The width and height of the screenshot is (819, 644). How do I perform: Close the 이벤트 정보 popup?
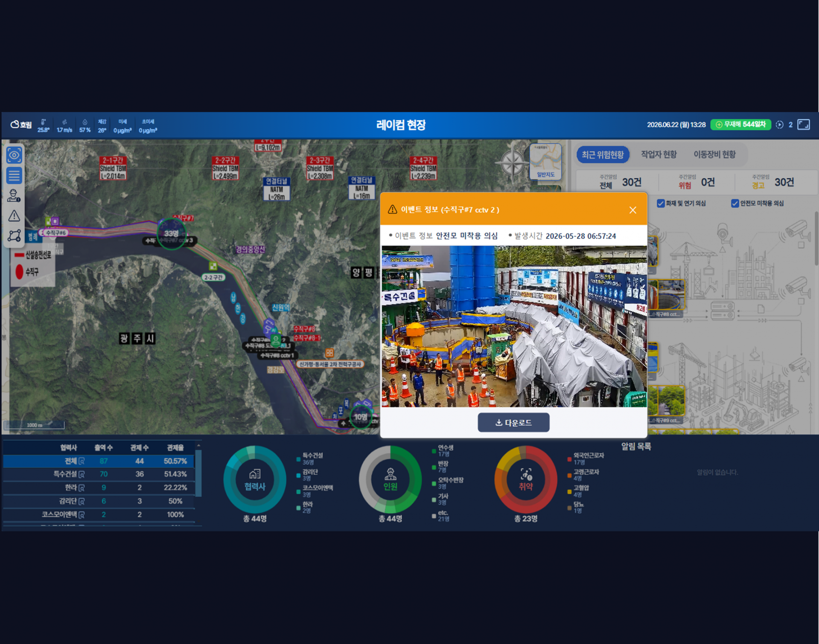coord(632,210)
